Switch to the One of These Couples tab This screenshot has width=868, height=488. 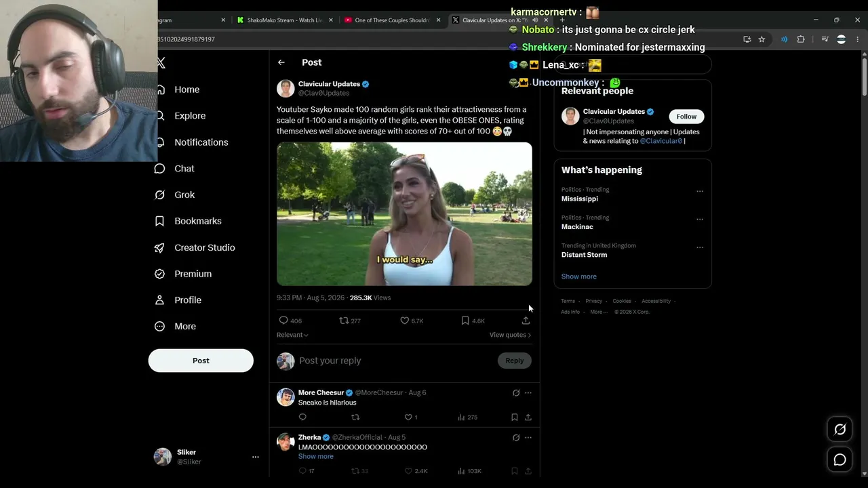coord(392,20)
